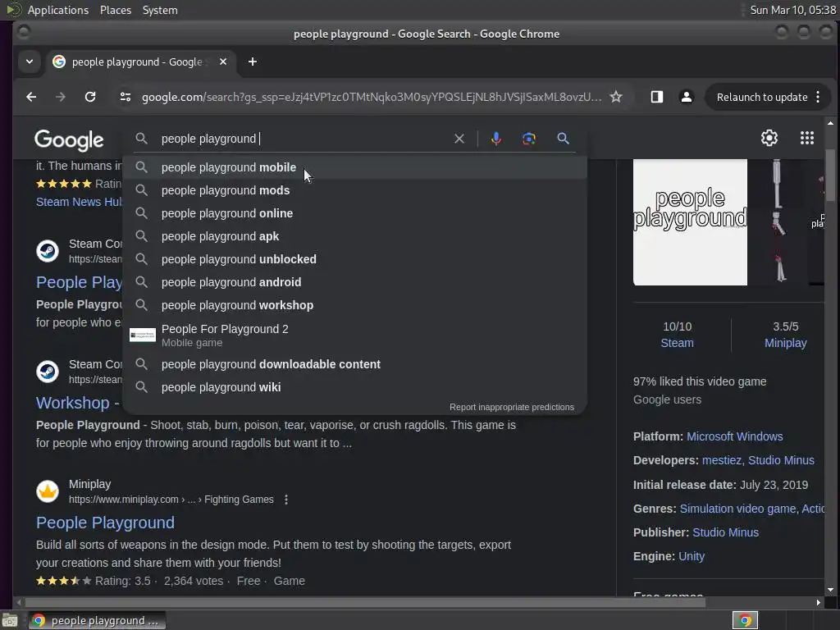The height and width of the screenshot is (630, 840).
Task: Click the Google logo
Action: click(69, 139)
